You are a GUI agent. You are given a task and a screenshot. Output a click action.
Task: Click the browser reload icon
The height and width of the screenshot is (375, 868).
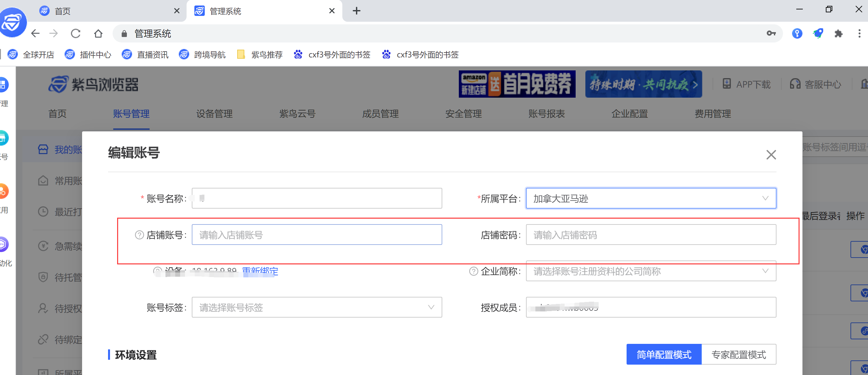pos(76,33)
